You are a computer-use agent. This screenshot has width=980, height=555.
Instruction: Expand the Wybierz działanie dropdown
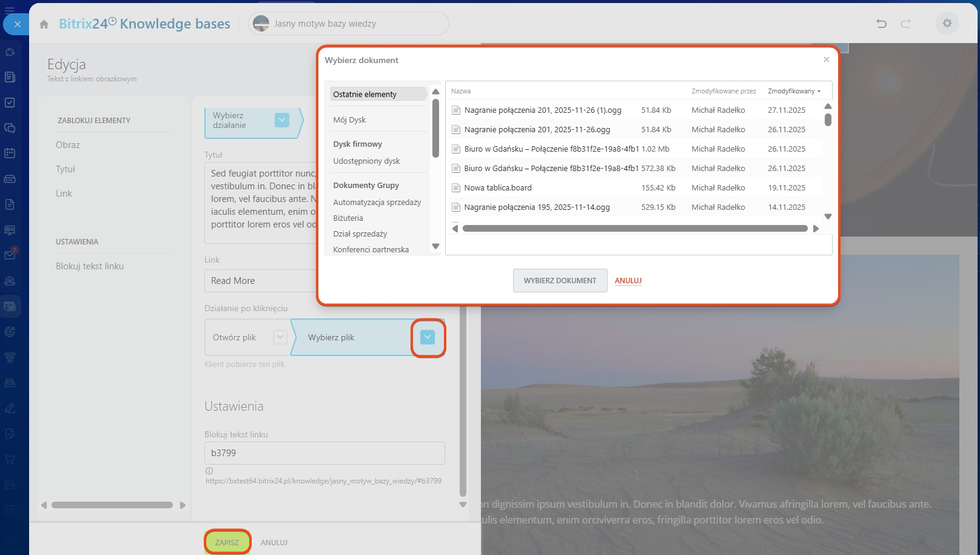[x=282, y=120]
